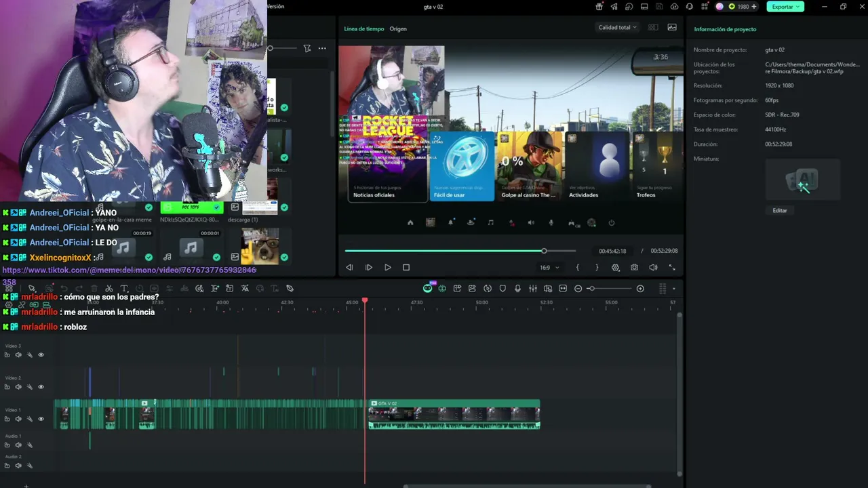Mute the Audio 2 track

click(x=18, y=466)
